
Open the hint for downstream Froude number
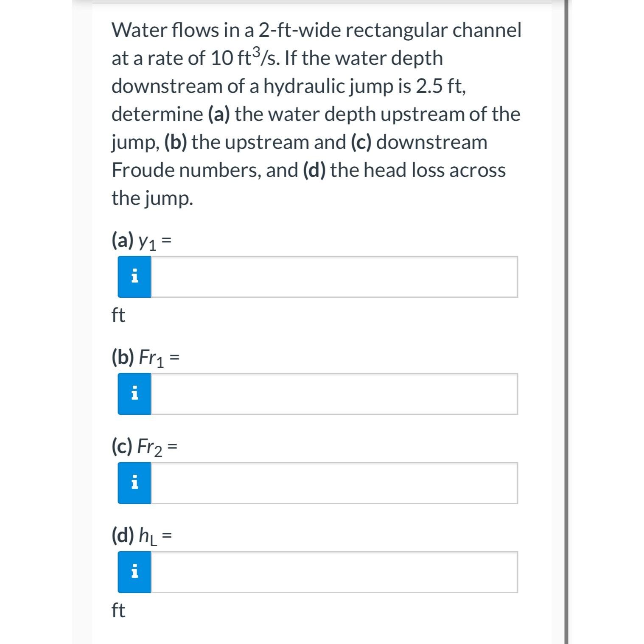tap(134, 483)
